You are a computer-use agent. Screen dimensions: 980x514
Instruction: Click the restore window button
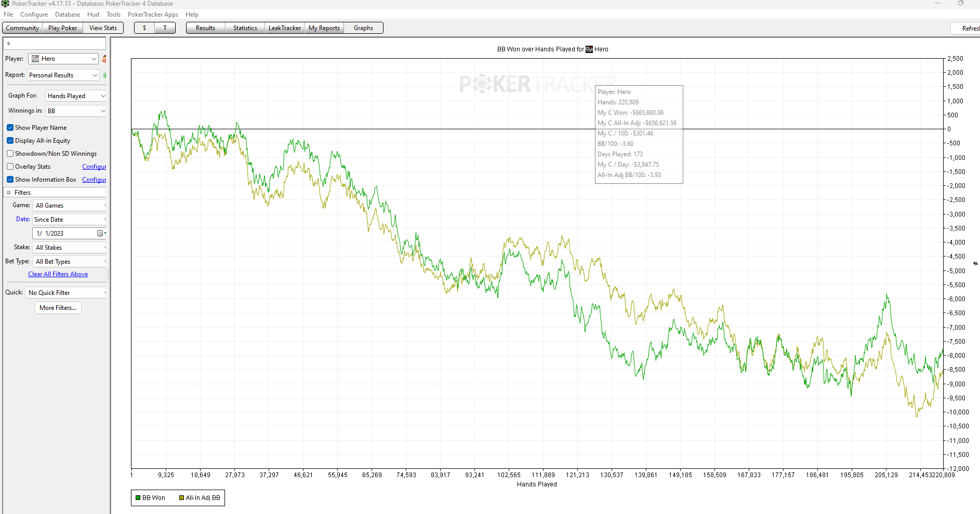(961, 3)
